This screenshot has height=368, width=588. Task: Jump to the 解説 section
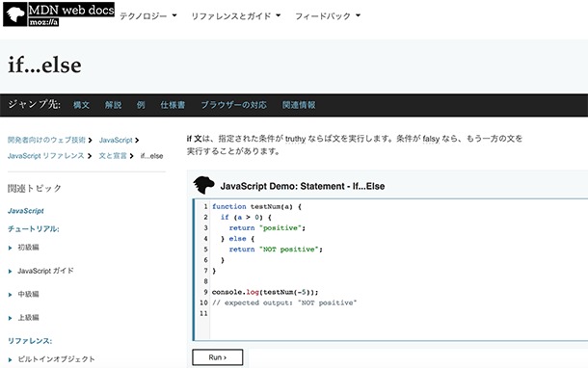pyautogui.click(x=113, y=105)
